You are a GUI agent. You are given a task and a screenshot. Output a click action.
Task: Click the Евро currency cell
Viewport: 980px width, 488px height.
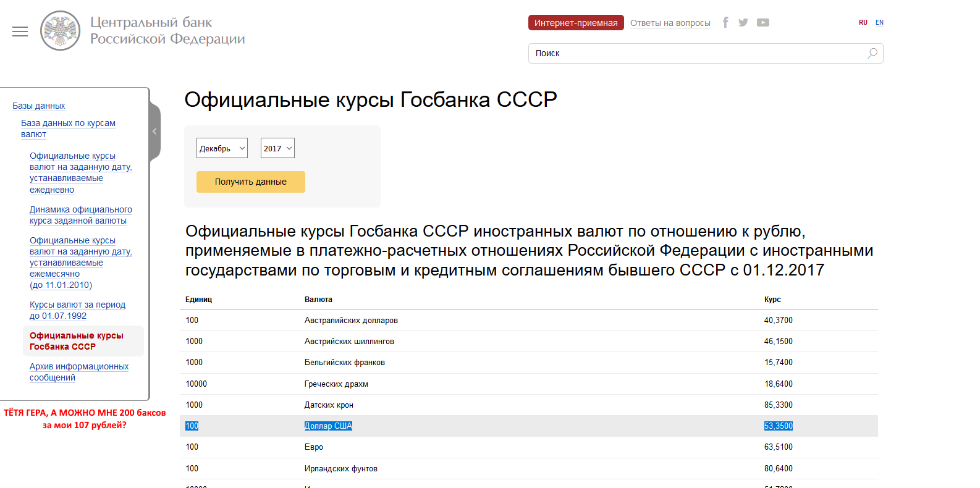point(314,447)
